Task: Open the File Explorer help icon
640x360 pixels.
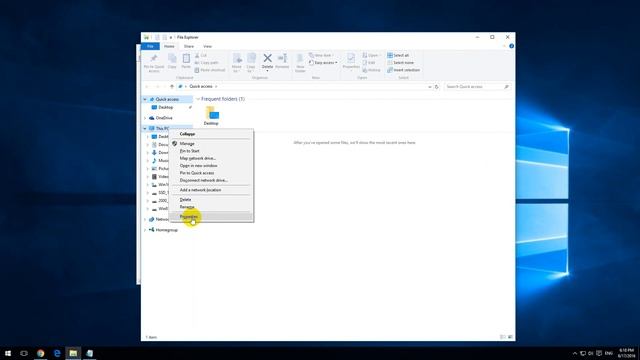Action: pos(511,46)
